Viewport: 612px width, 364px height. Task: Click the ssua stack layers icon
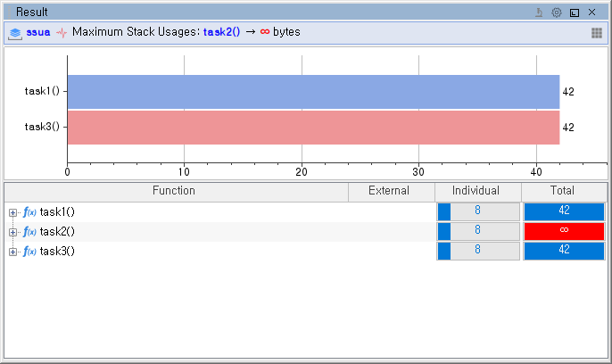[x=15, y=32]
